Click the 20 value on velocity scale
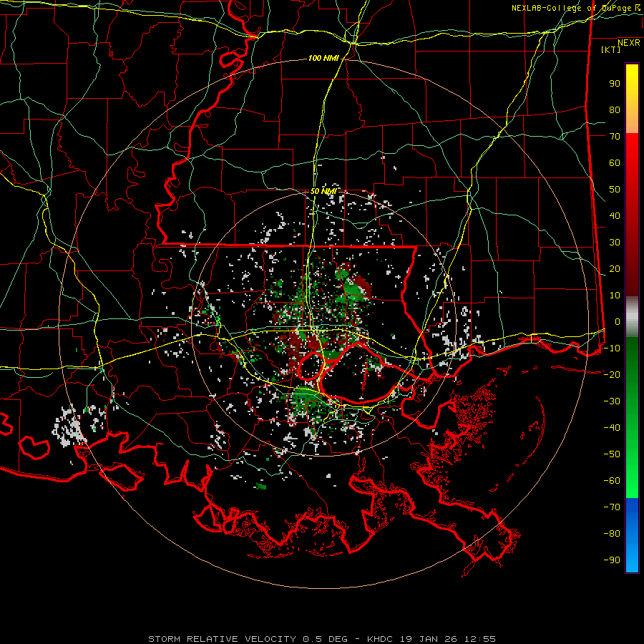 pyautogui.click(x=615, y=269)
